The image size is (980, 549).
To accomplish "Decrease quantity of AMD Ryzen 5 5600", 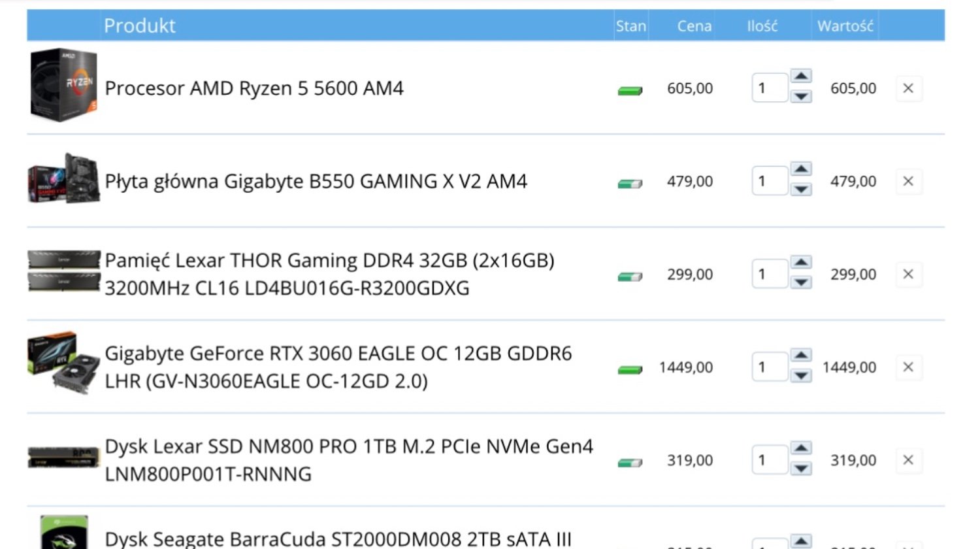I will point(801,97).
